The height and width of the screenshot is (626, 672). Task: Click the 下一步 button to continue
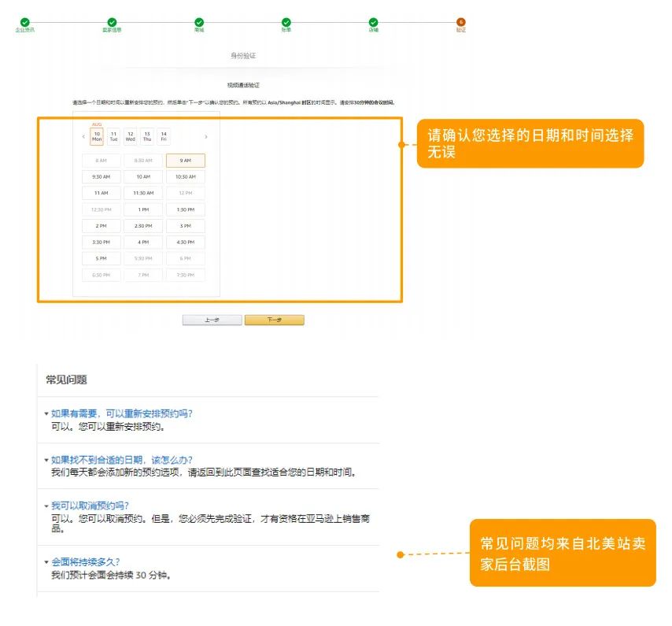tap(274, 320)
